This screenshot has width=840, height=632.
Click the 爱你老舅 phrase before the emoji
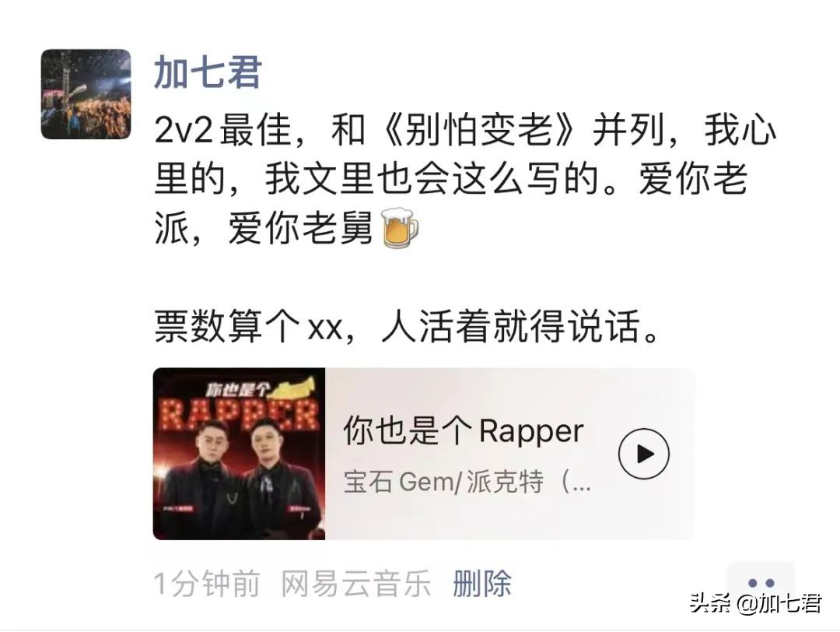tap(300, 228)
